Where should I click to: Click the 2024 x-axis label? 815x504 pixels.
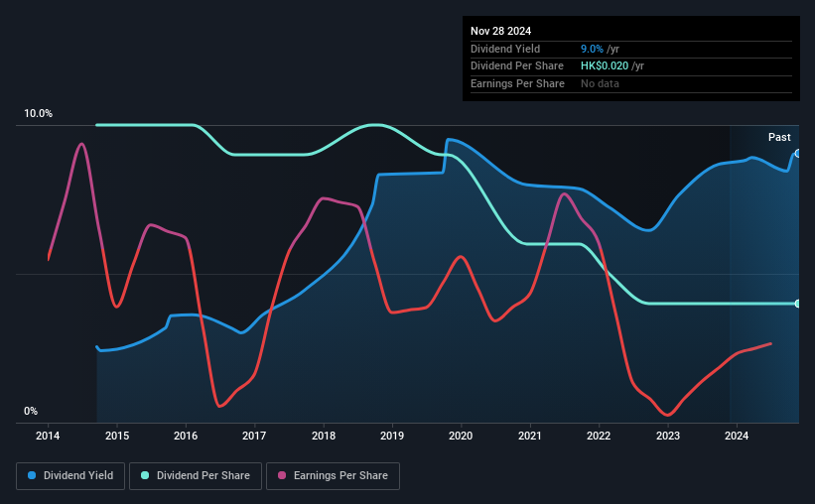[x=737, y=436]
